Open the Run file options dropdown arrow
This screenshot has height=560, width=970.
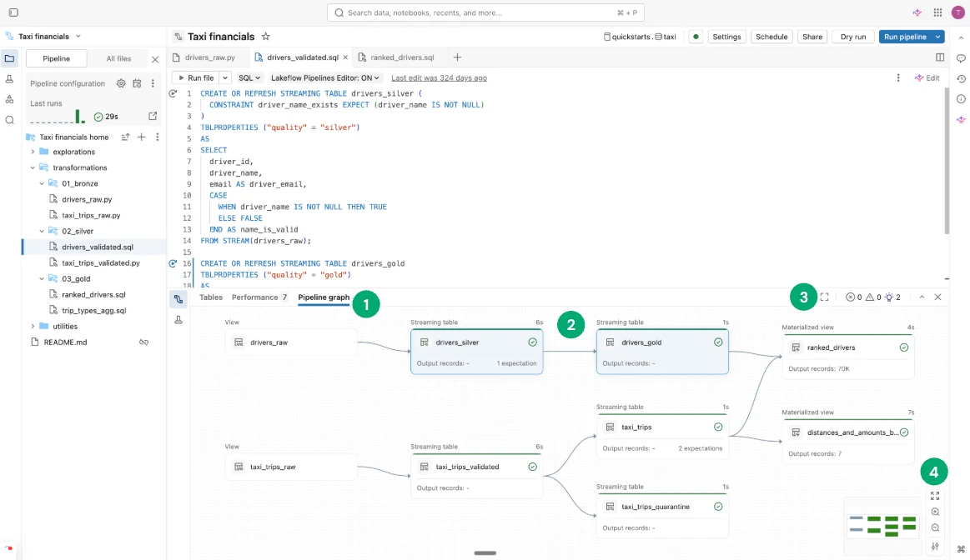click(x=225, y=77)
